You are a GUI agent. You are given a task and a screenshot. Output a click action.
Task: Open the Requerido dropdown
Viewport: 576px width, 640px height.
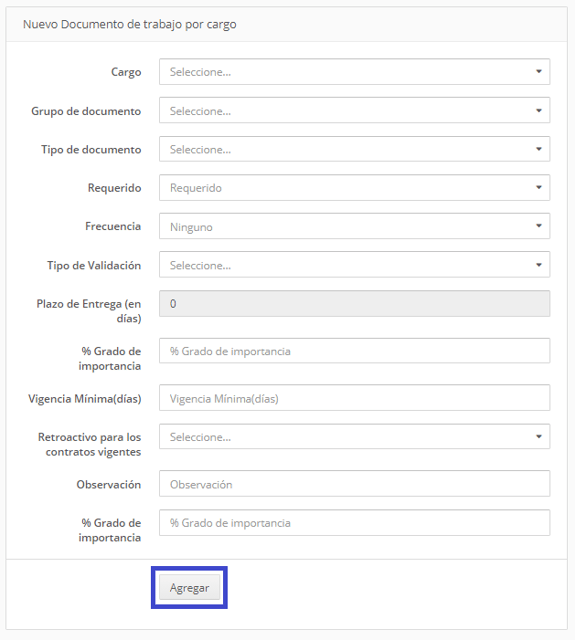coord(354,188)
